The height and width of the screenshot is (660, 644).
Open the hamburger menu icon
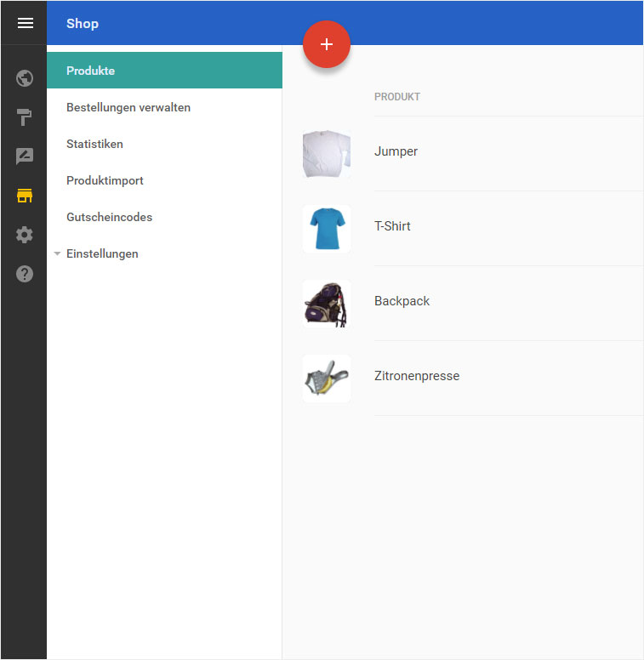point(26,23)
